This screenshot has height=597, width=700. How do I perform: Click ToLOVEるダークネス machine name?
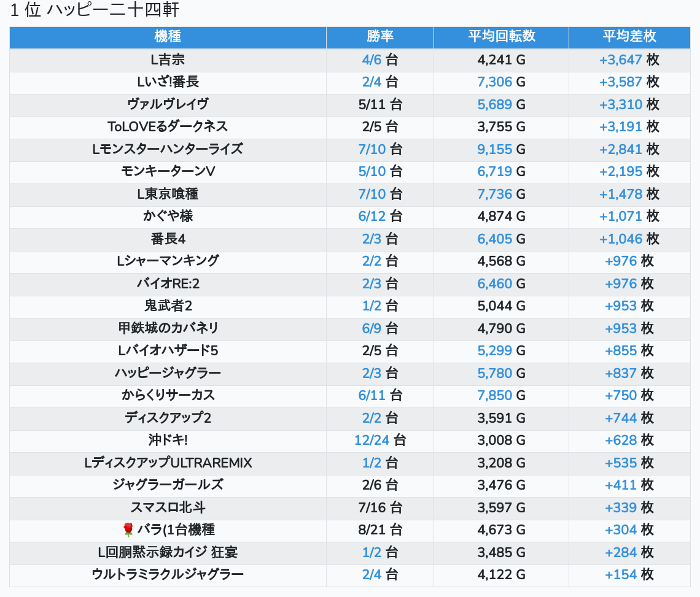click(x=168, y=127)
